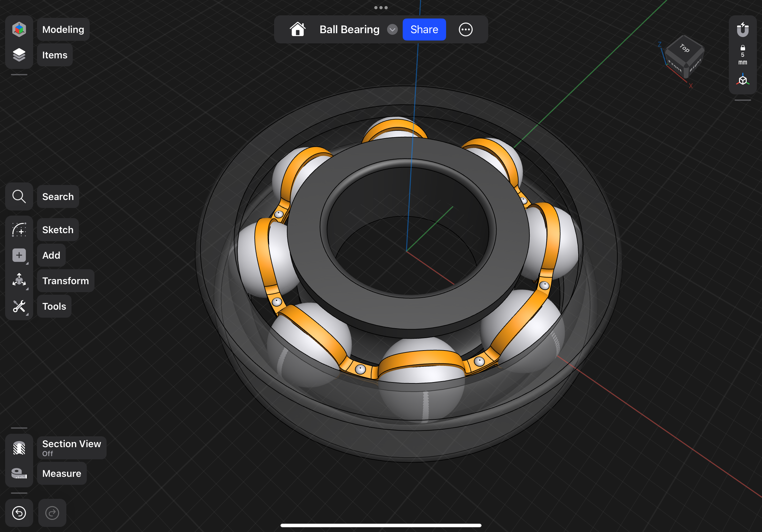The height and width of the screenshot is (532, 762).
Task: Click the Front face of view cube
Action: click(x=675, y=65)
